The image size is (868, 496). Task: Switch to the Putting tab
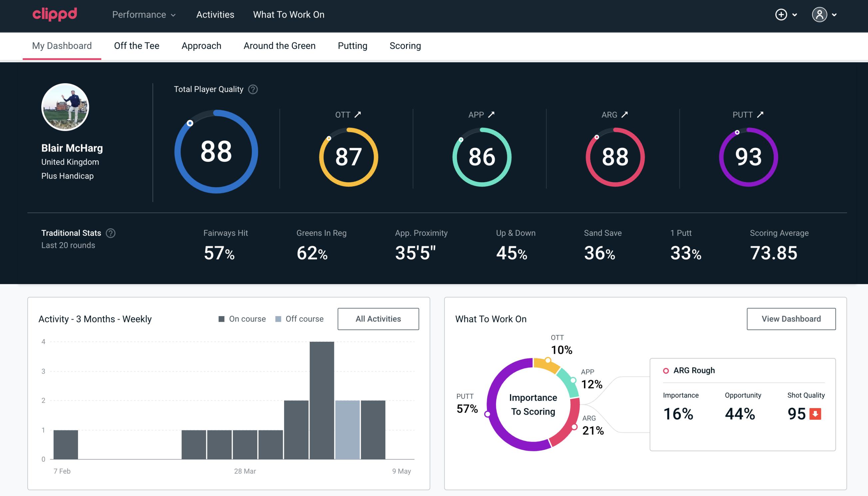click(352, 45)
